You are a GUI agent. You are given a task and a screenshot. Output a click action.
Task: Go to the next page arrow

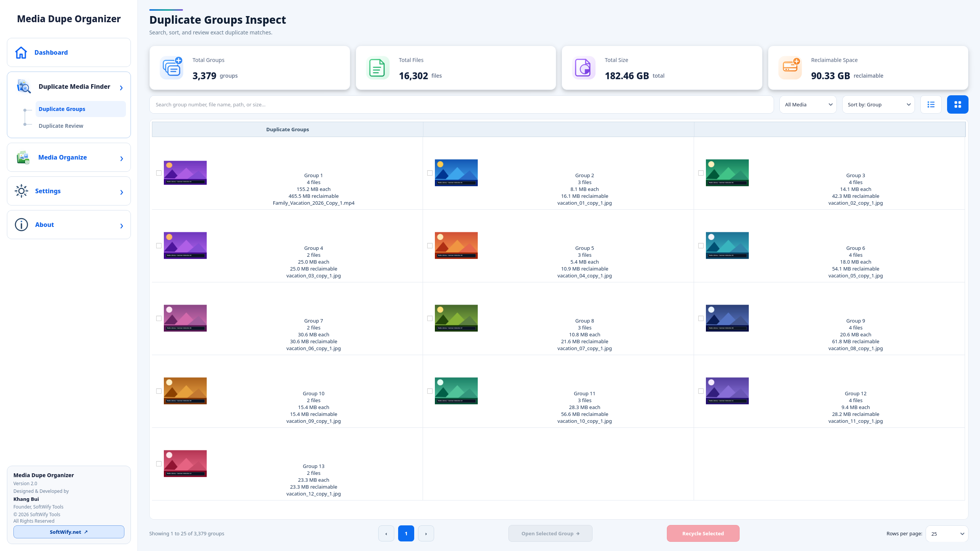point(426,533)
